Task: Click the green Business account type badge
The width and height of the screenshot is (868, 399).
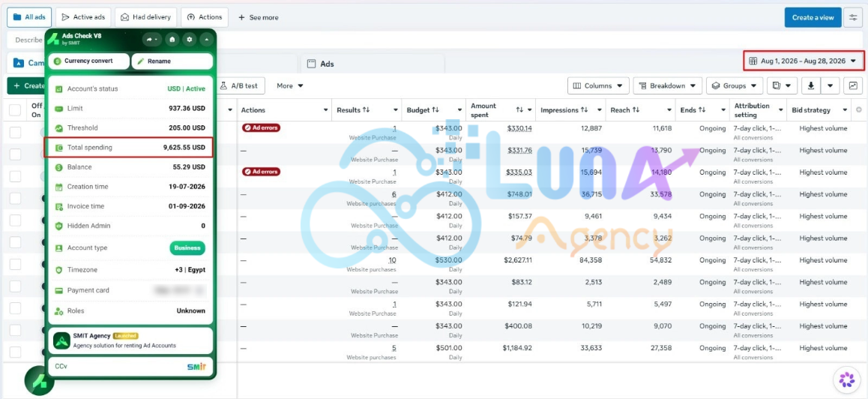Action: [187, 247]
